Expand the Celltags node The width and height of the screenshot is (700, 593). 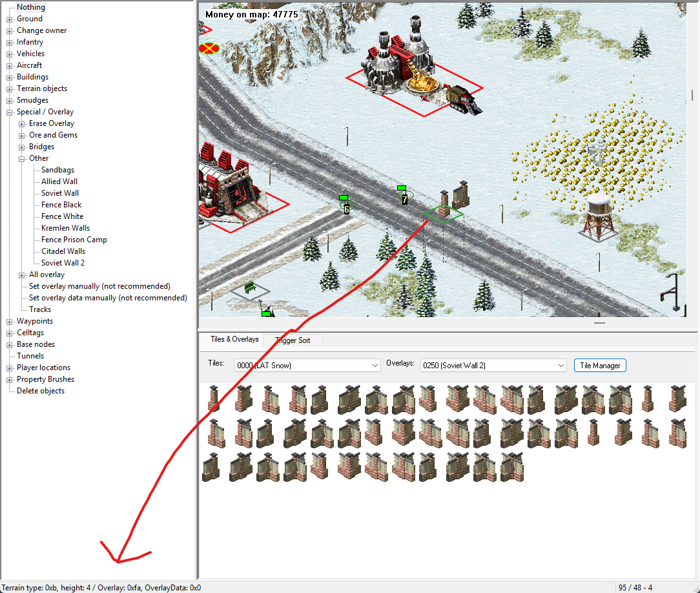pyautogui.click(x=10, y=333)
